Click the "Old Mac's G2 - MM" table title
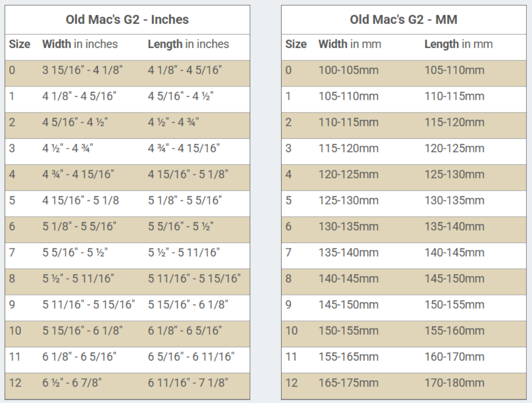 [403, 20]
